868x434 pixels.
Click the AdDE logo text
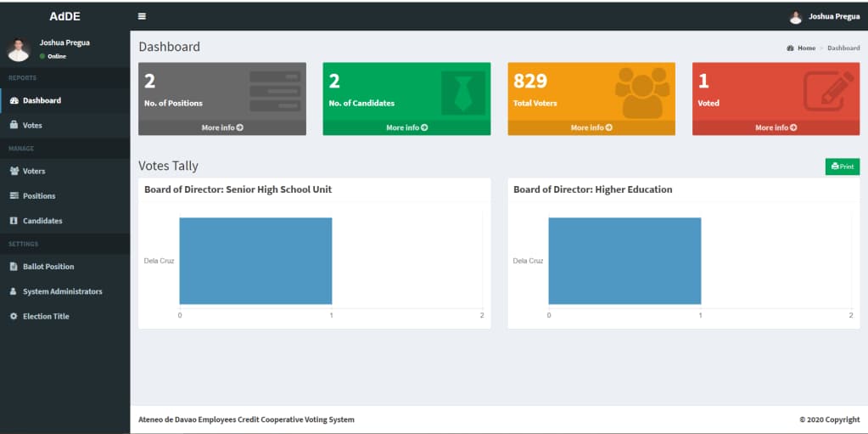[64, 16]
